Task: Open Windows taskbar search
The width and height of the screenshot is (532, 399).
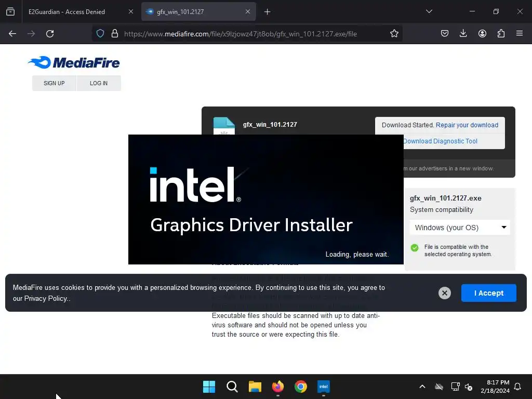Action: 232,387
